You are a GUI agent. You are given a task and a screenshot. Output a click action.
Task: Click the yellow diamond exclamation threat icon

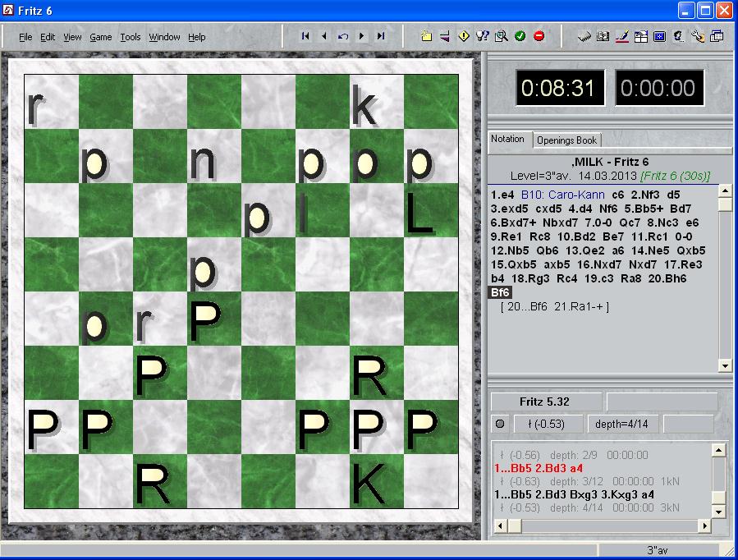(x=464, y=36)
